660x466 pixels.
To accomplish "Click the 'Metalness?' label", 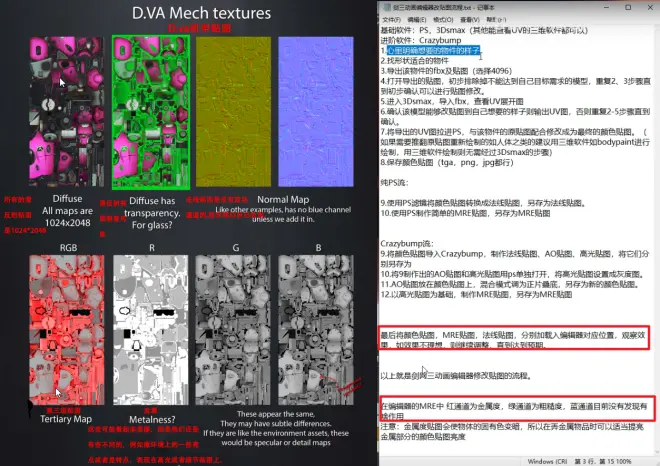I will tap(152, 420).
